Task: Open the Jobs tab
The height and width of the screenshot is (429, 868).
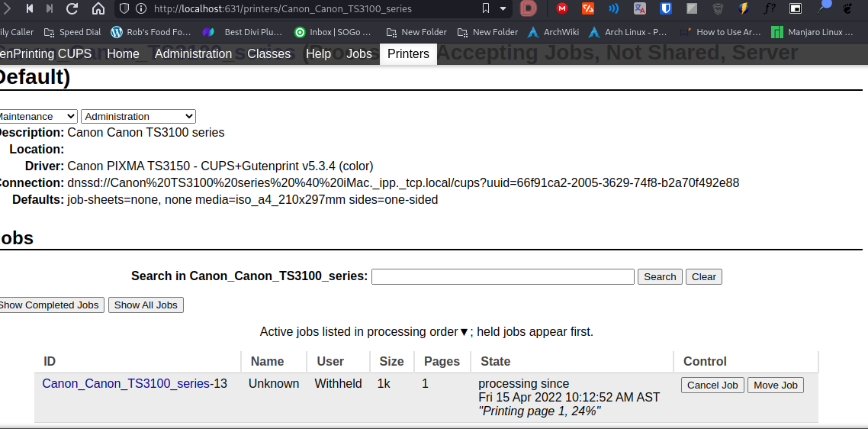Action: (359, 53)
